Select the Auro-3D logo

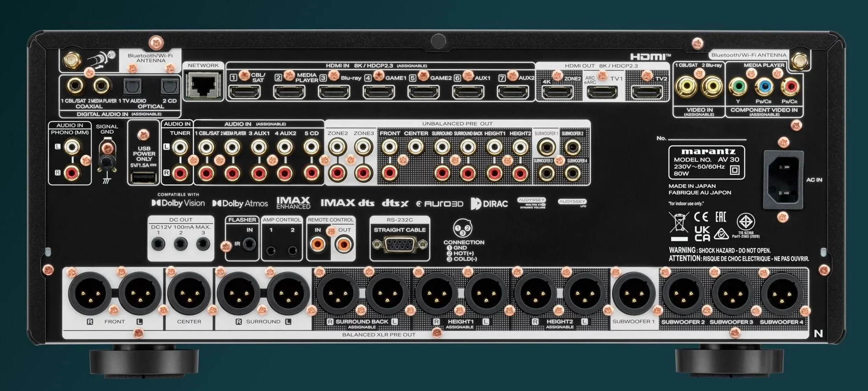click(439, 204)
